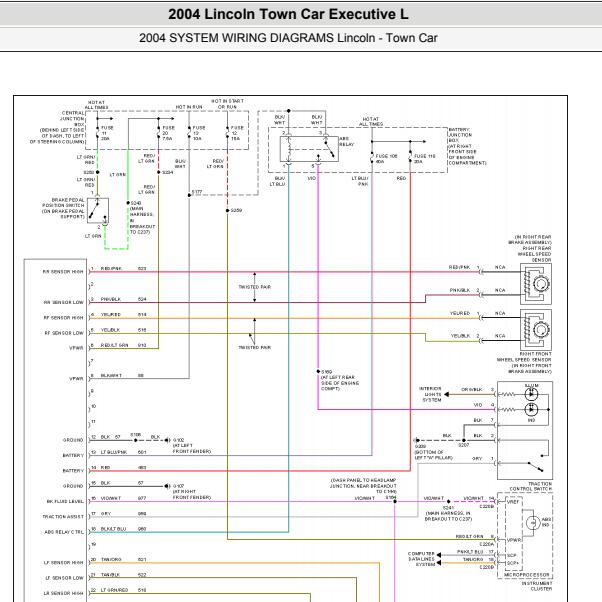
Task: Click the 'VREF' label in instrument cluster
Action: 513,502
